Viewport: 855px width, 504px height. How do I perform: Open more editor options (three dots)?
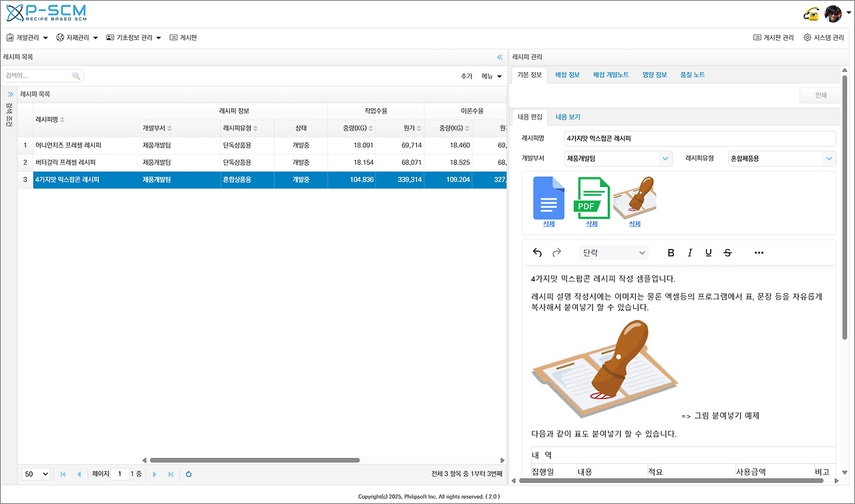pos(759,252)
